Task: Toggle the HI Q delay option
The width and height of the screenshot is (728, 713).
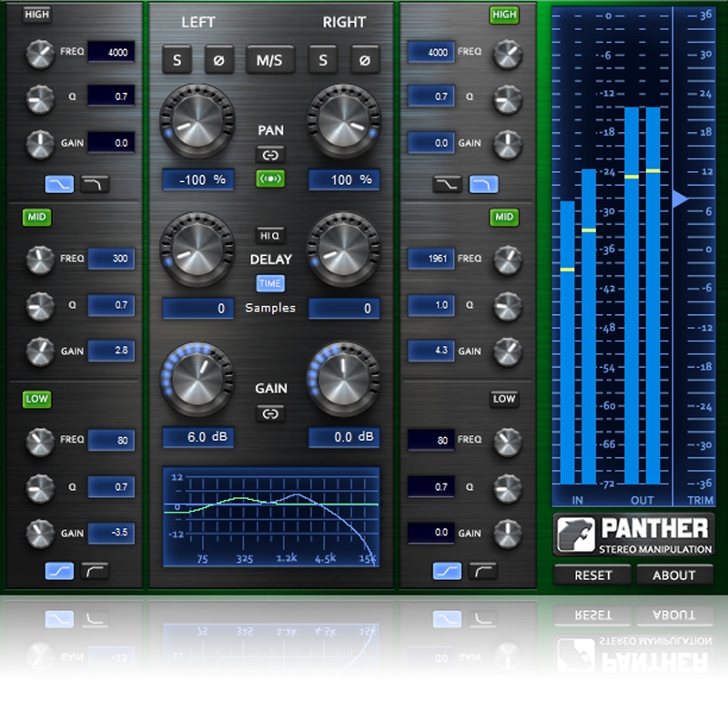Action: [x=270, y=236]
